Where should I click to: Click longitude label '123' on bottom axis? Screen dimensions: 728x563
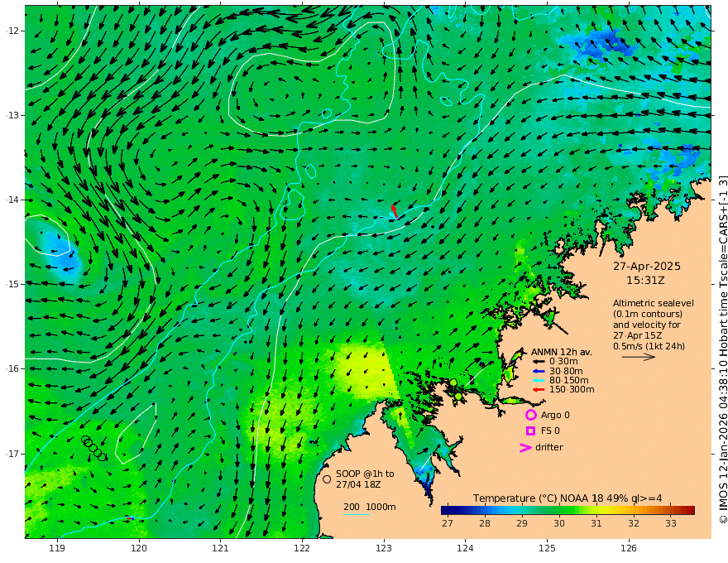[384, 548]
